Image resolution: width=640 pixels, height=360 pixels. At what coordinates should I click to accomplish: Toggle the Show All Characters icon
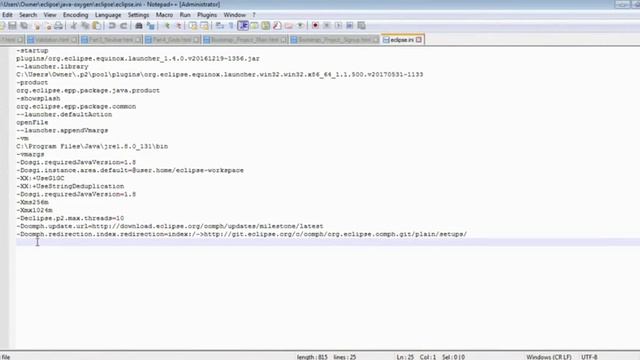click(x=231, y=26)
